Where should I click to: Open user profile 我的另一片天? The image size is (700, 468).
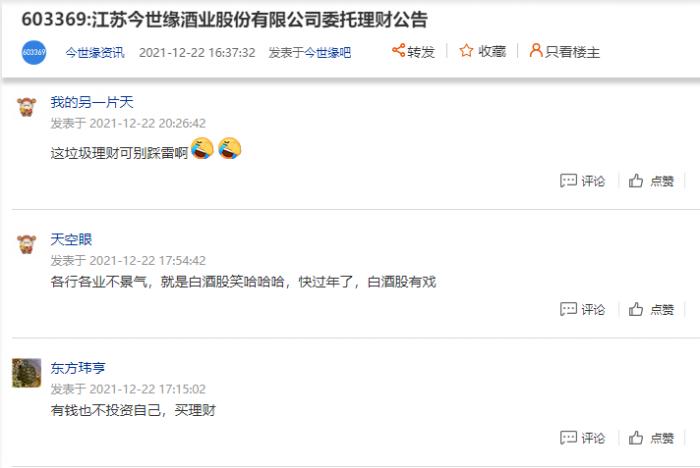[92, 102]
